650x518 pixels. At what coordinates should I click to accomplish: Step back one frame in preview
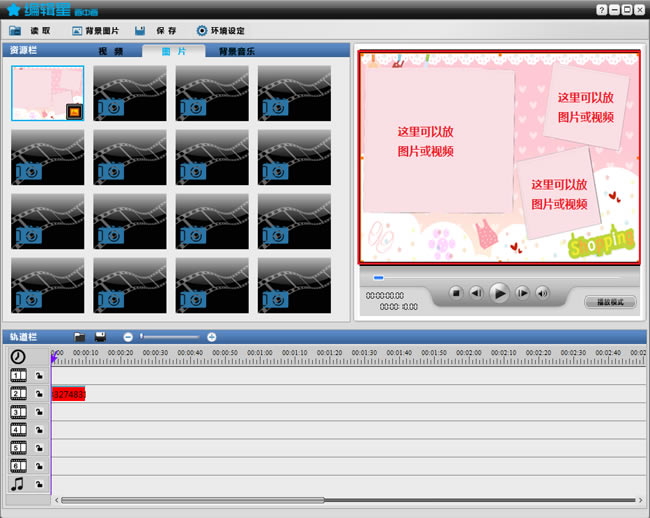[x=476, y=293]
